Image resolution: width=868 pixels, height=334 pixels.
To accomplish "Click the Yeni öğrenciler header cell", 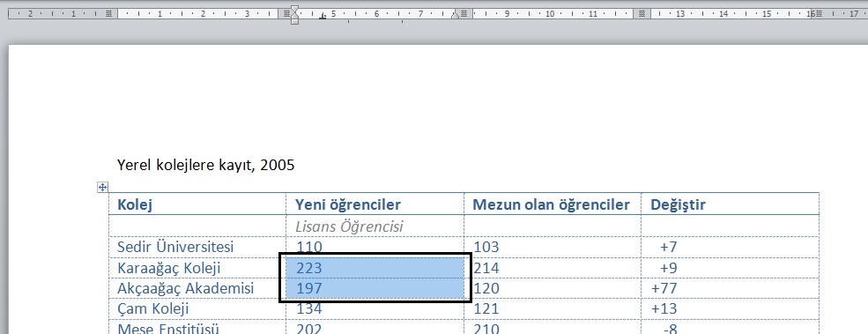I will point(375,204).
